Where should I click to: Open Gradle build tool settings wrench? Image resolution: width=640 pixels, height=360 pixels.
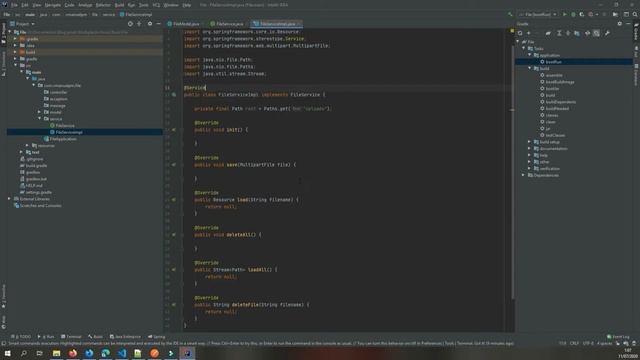(x=607, y=33)
